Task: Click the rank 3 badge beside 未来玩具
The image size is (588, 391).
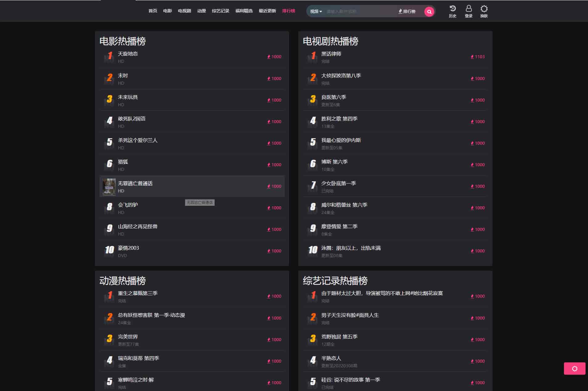Action: [x=109, y=100]
